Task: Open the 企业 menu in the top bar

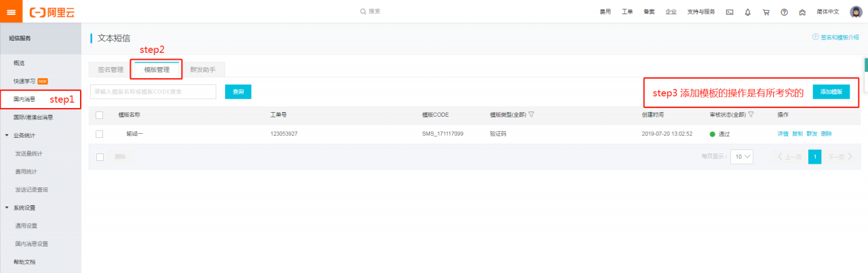Action: 671,12
